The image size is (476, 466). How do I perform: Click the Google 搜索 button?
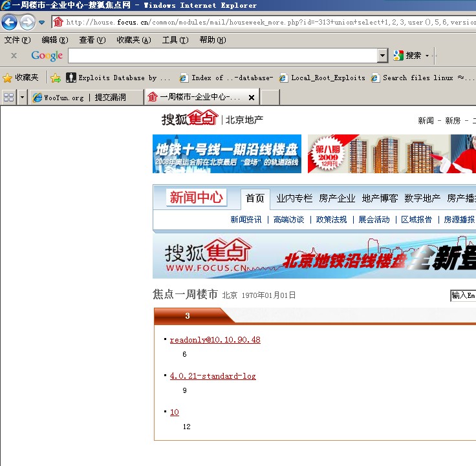coord(407,56)
